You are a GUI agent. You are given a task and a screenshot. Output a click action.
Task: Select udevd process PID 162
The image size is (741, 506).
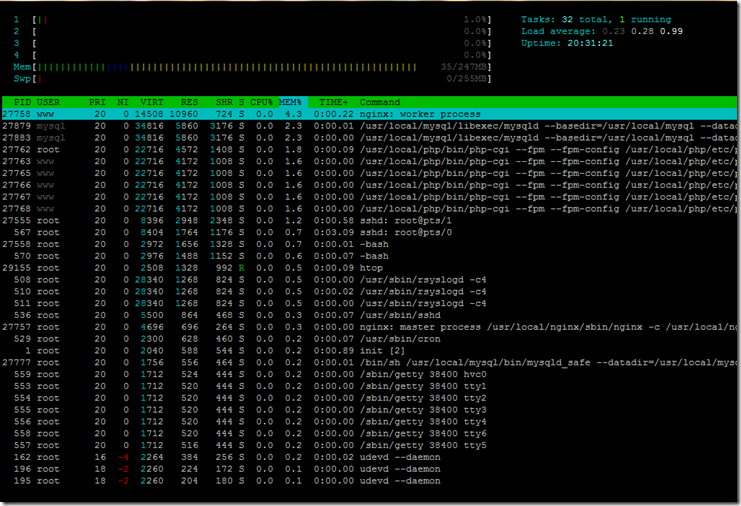(x=369, y=457)
